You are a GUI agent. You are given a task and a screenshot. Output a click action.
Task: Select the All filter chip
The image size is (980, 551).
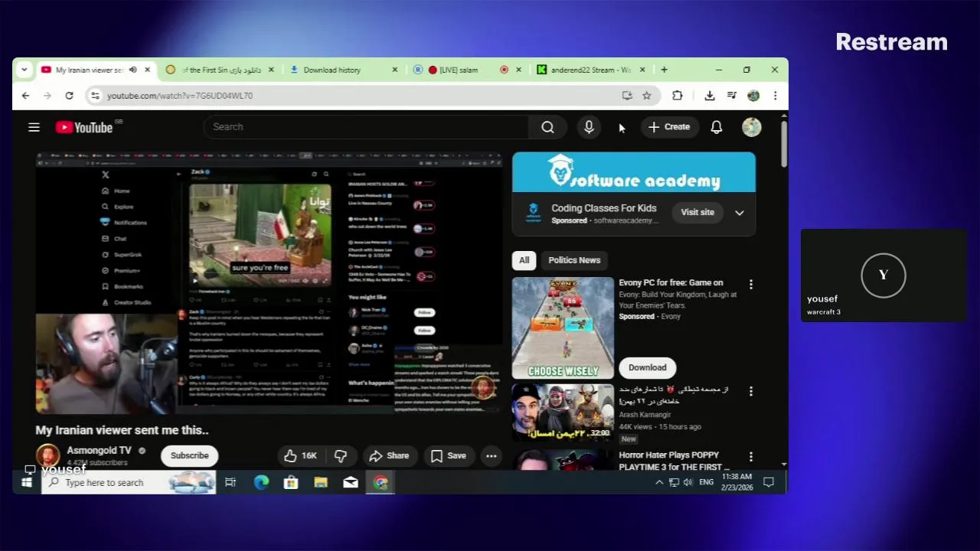[524, 260]
